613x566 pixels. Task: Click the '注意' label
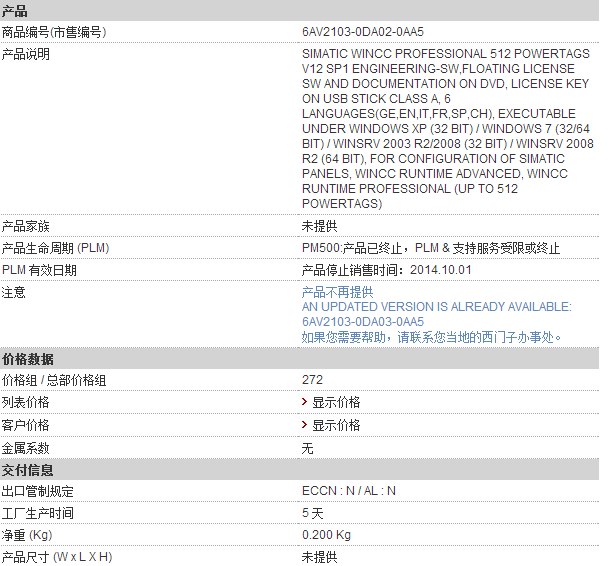(14, 292)
